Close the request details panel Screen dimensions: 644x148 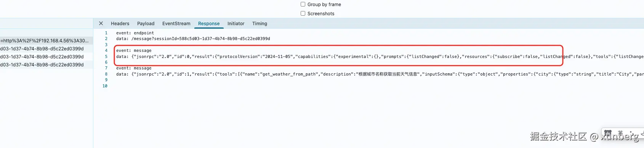(x=101, y=23)
